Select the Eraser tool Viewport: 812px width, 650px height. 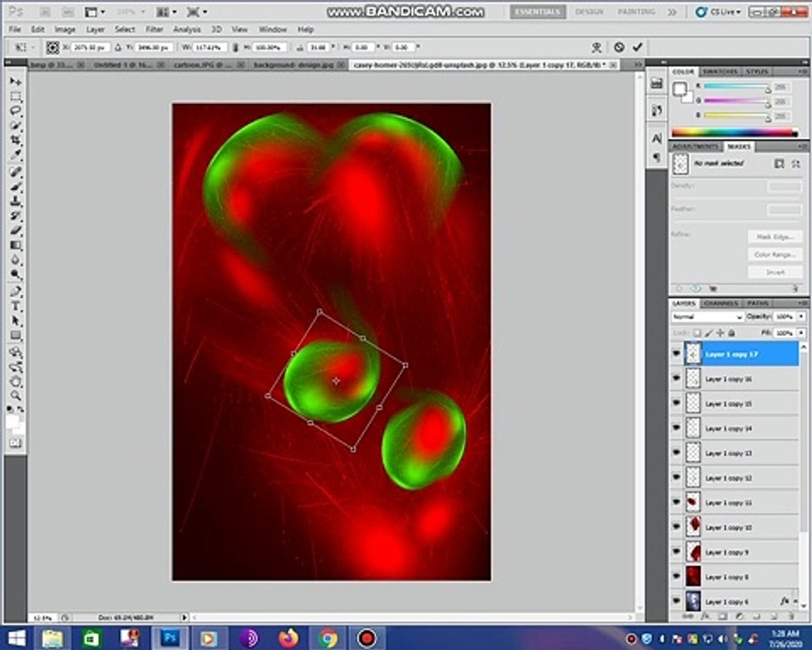[15, 231]
